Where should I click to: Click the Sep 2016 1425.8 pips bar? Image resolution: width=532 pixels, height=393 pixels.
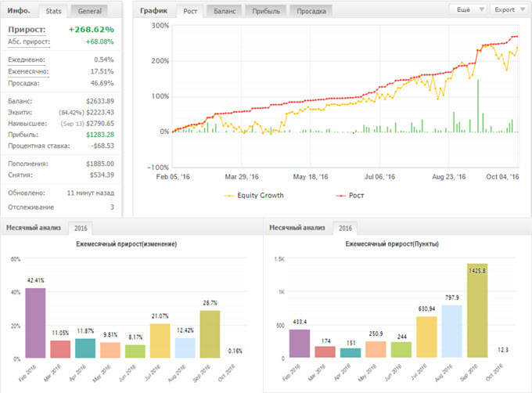(x=477, y=311)
